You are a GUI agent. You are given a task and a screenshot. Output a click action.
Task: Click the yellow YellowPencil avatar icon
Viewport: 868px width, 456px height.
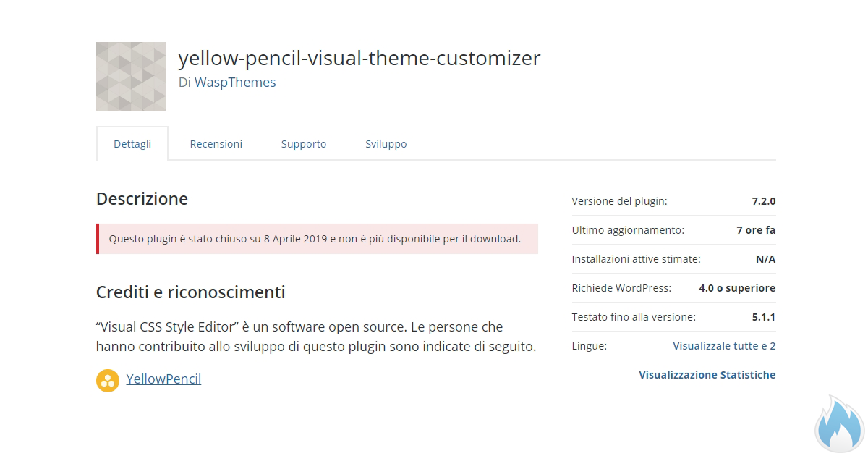point(108,380)
